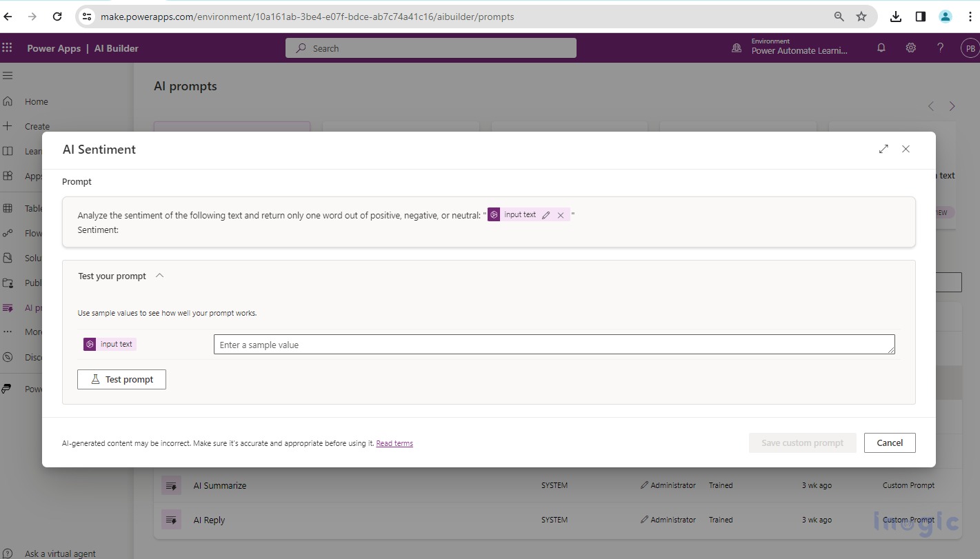The image size is (980, 559).
Task: Toggle left navigation hamburger menu
Action: tap(8, 75)
